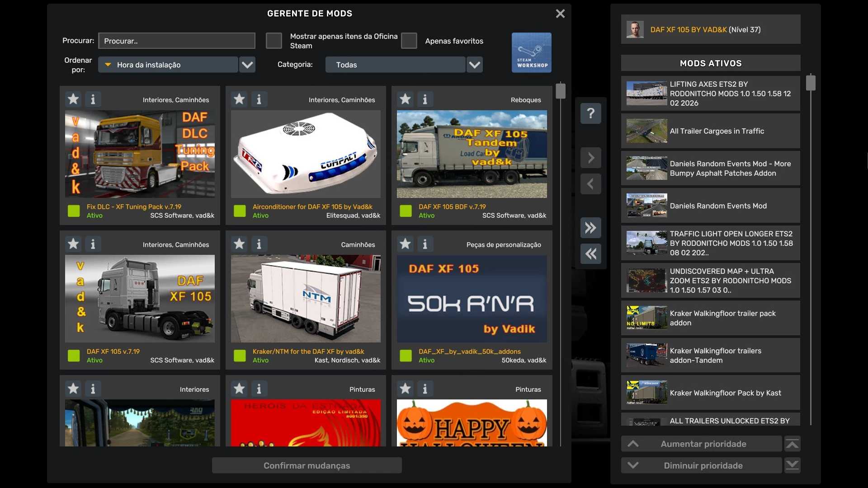Toggle green active box for DAF XF 105 v.7.19

pyautogui.click(x=74, y=356)
